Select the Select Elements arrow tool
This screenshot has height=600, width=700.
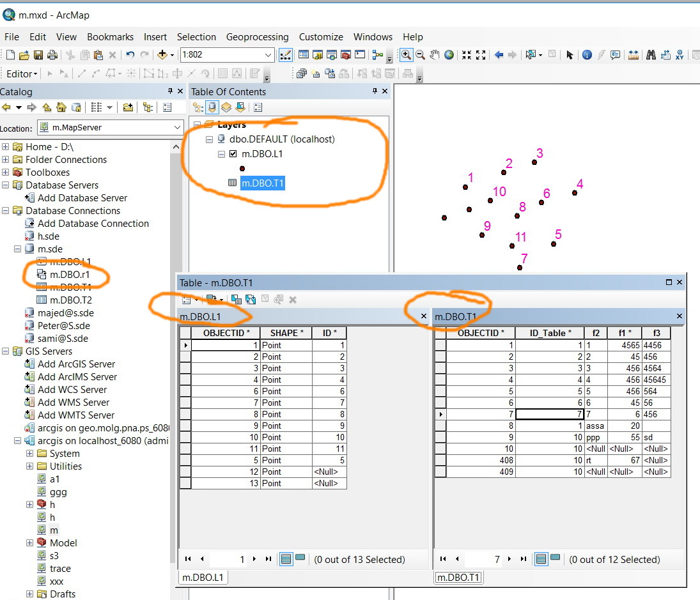[569, 55]
